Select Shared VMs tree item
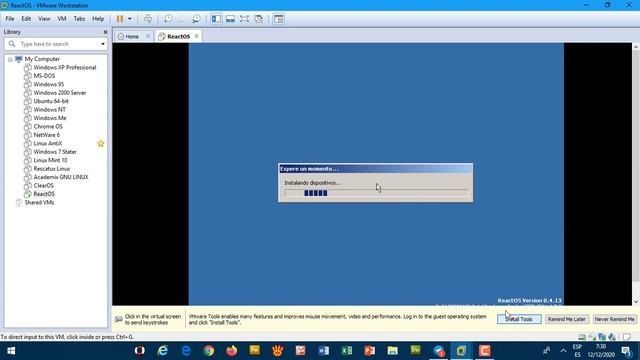640x360 pixels. point(39,203)
